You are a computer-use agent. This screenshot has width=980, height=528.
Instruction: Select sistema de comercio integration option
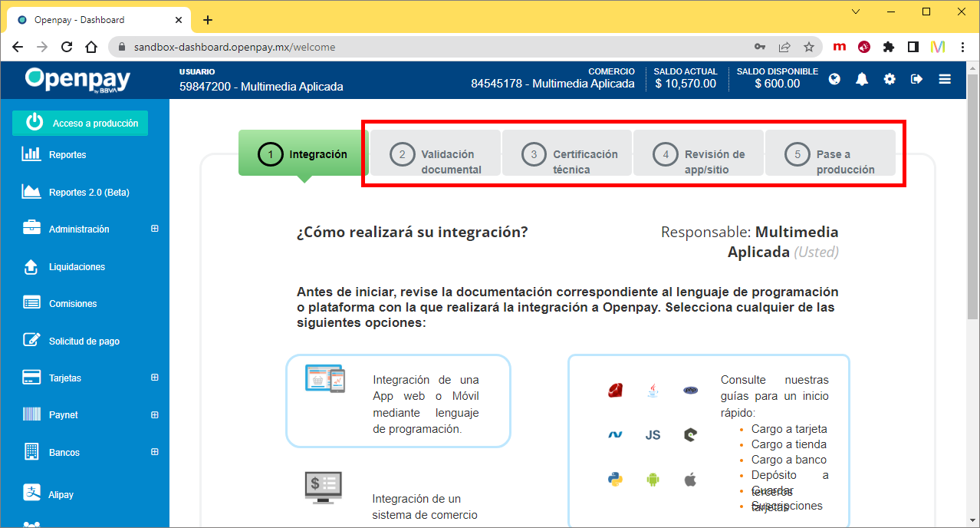tap(425, 507)
